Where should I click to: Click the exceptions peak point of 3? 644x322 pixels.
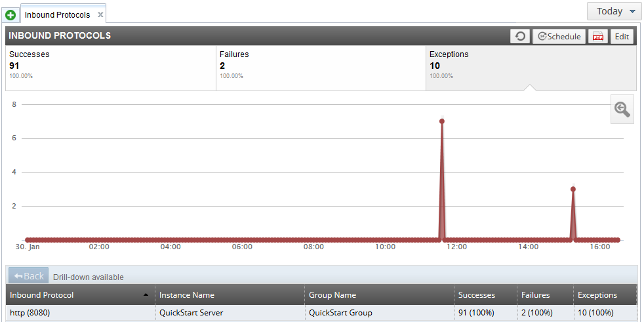point(573,190)
